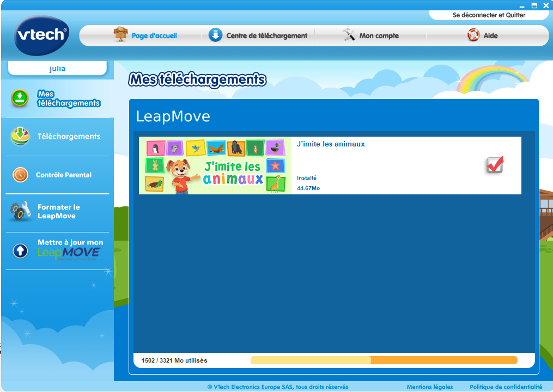The height and width of the screenshot is (392, 553).
Task: Click the house icon for Page d'accueil
Action: tap(120, 35)
